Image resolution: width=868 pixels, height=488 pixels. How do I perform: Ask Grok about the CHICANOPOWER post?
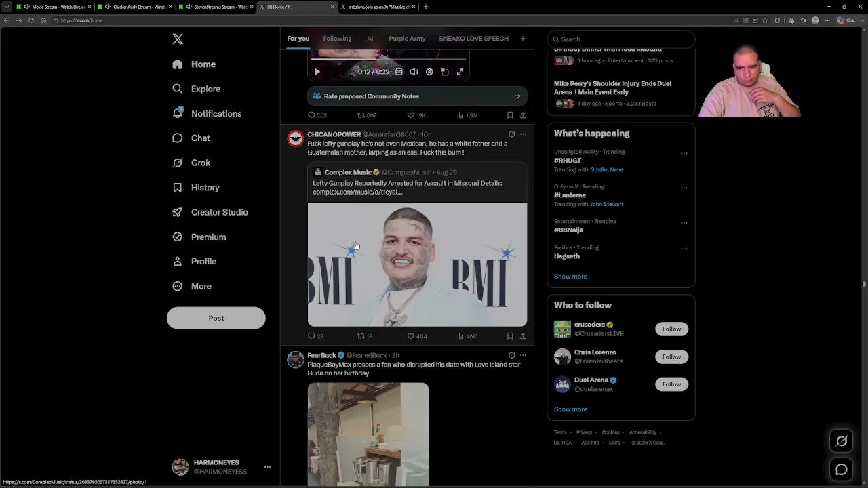click(512, 134)
